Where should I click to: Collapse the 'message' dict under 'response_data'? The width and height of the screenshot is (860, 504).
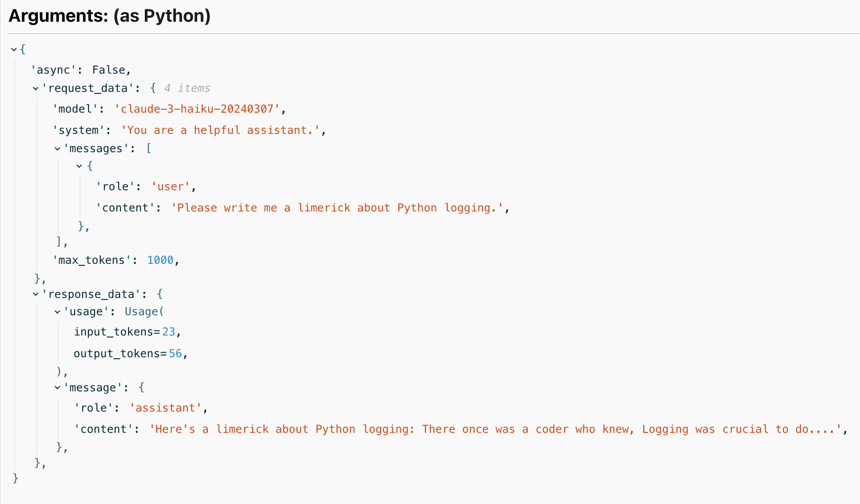pos(57,388)
